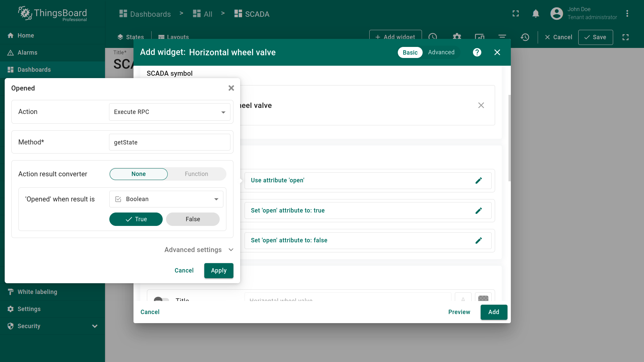The height and width of the screenshot is (362, 644).
Task: Open the Boolean result type dropdown
Action: point(166,199)
